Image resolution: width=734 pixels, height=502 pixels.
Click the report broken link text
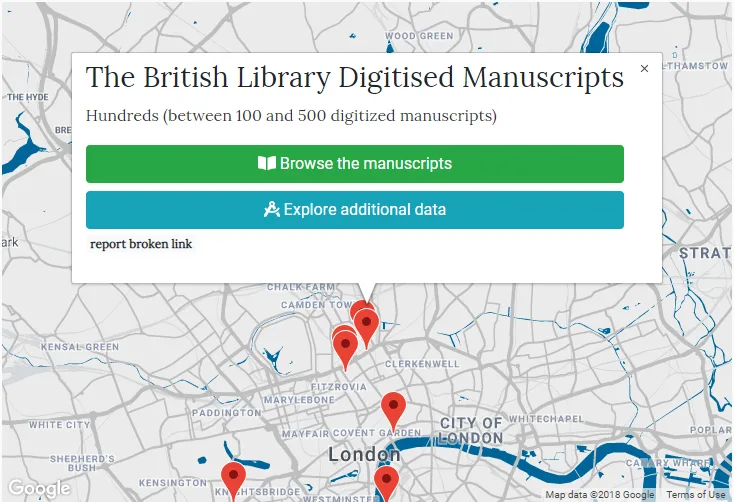click(x=141, y=244)
